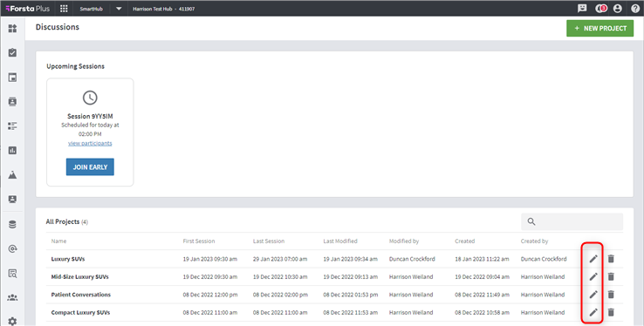Sort by the Name column header
The width and height of the screenshot is (644, 326).
click(58, 241)
